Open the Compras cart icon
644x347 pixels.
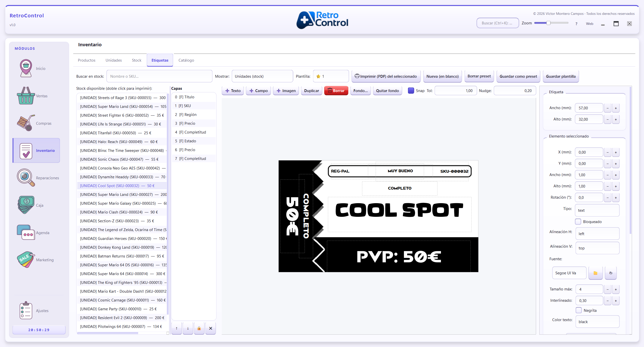tap(26, 123)
